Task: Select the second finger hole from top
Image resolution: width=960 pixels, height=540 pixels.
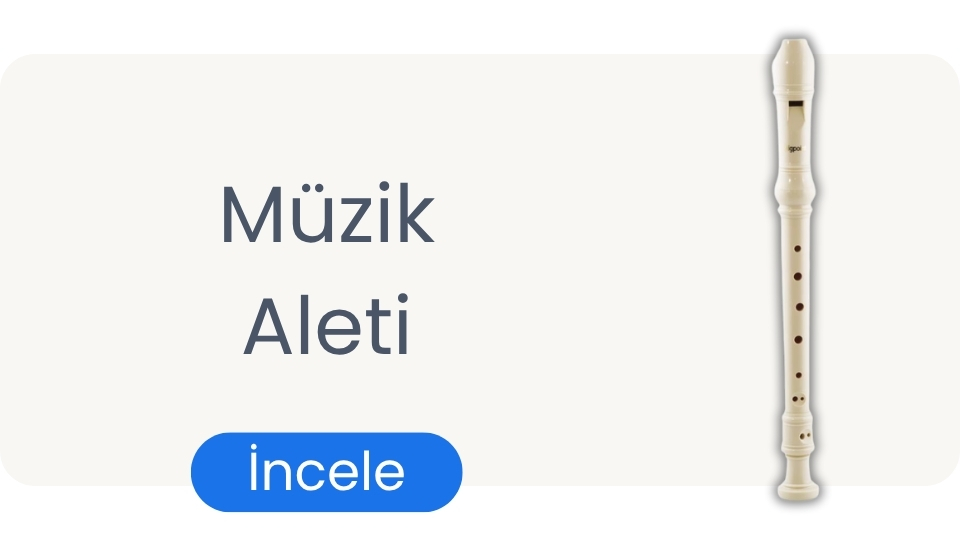Action: (798, 276)
